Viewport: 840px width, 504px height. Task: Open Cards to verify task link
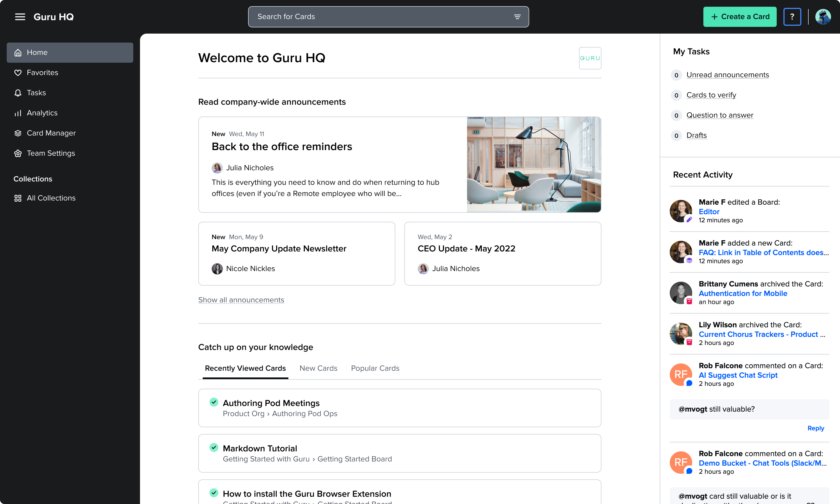(711, 95)
